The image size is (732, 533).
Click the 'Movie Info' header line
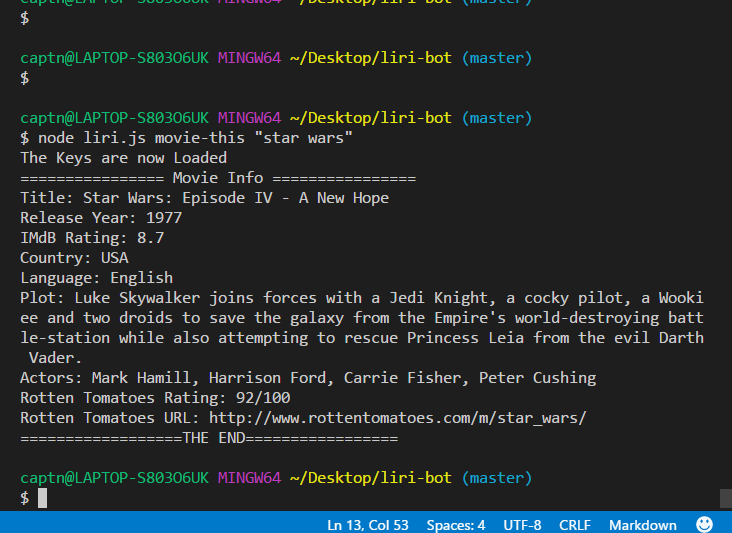click(x=218, y=178)
